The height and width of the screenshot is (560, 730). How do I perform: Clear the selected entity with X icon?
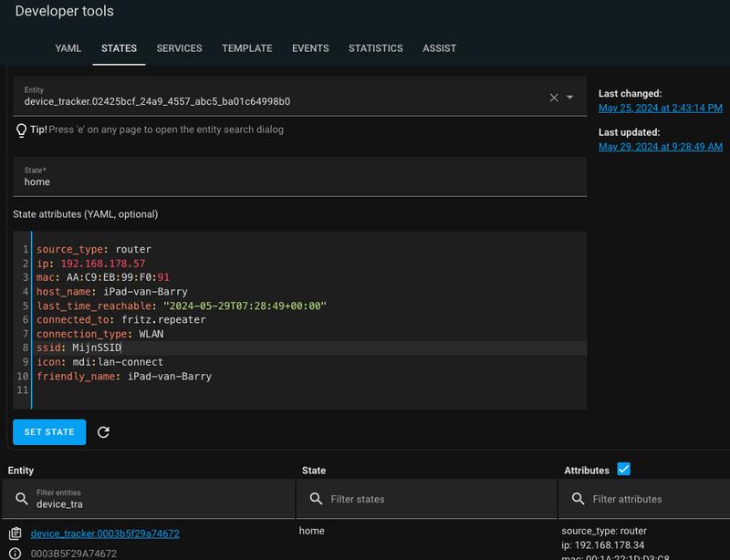tap(553, 98)
